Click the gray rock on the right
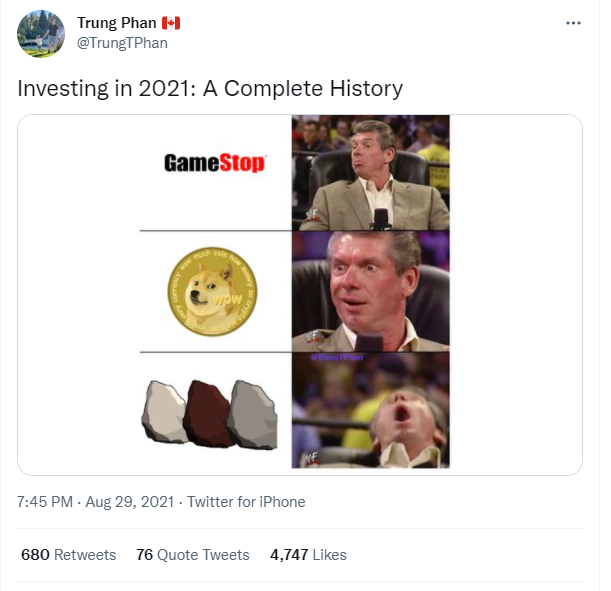The height and width of the screenshot is (591, 611). [252, 414]
